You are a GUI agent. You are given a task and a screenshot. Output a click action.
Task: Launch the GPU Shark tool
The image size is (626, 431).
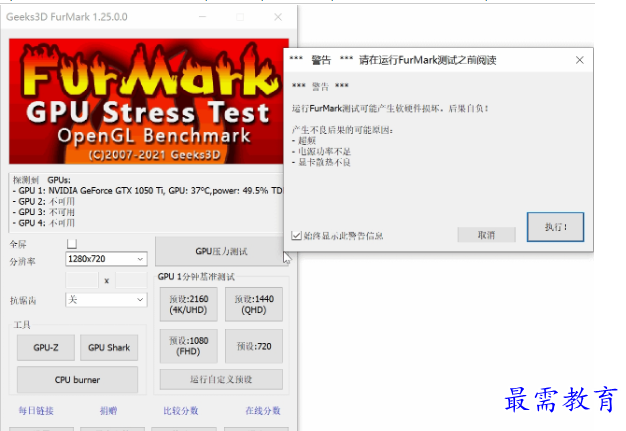[x=109, y=348]
